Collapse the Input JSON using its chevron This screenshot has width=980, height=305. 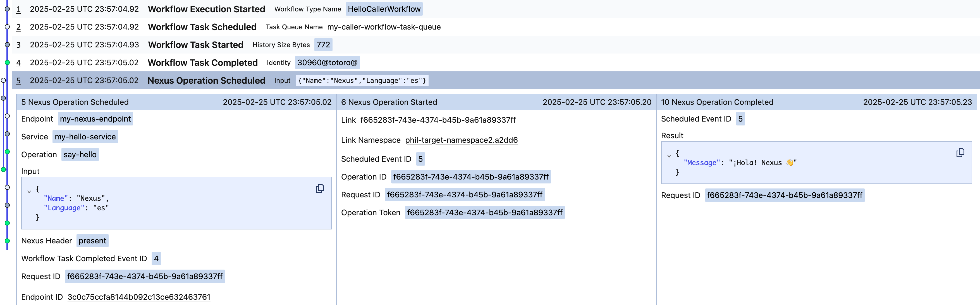pyautogui.click(x=29, y=191)
